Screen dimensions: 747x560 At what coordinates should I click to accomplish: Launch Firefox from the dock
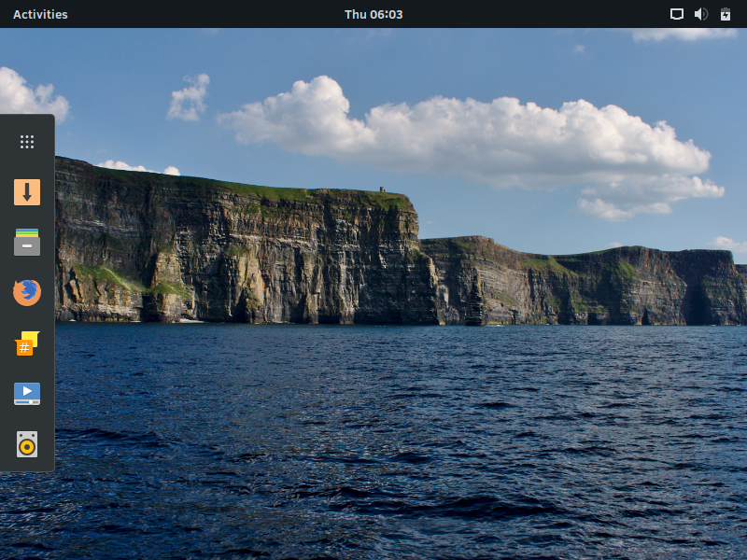[27, 293]
